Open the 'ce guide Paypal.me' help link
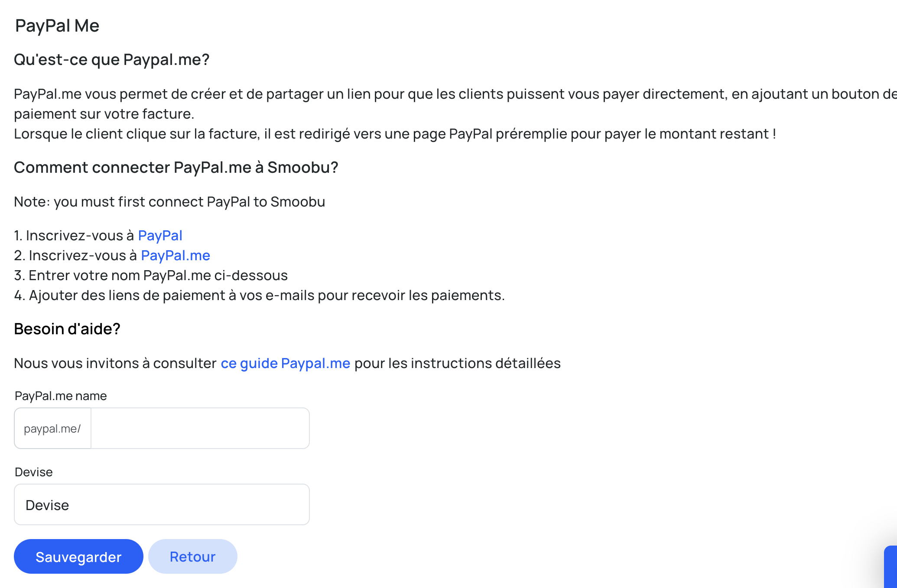The height and width of the screenshot is (588, 897). tap(285, 363)
